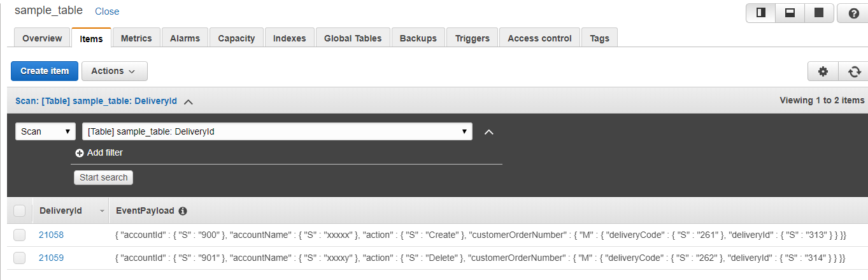868x280 pixels.
Task: Open the help question mark icon
Action: (853, 13)
